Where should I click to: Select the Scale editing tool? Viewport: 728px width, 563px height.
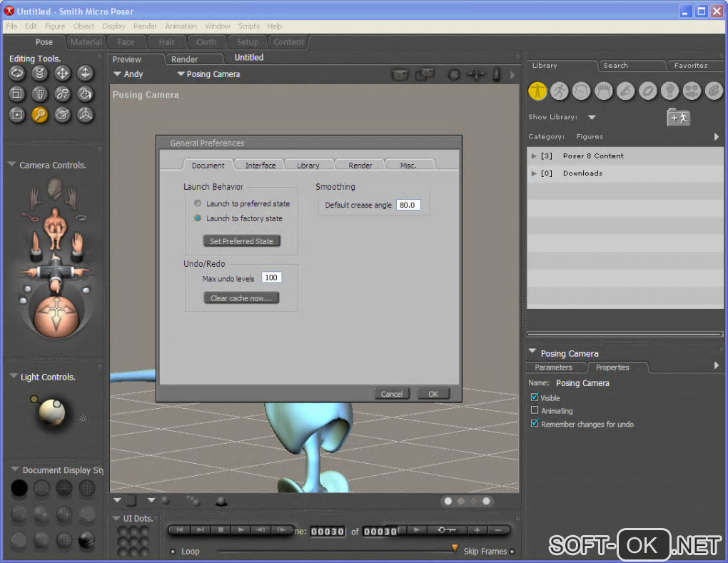(x=17, y=93)
